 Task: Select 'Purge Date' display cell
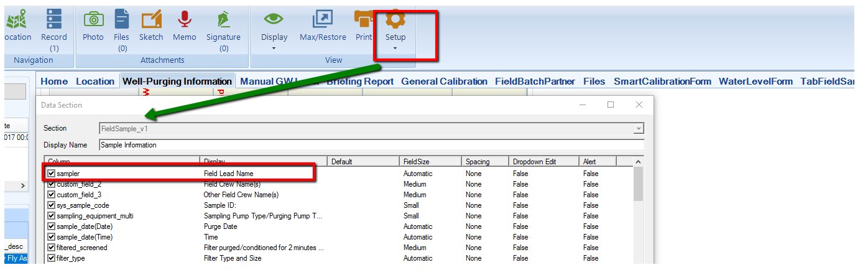[221, 226]
